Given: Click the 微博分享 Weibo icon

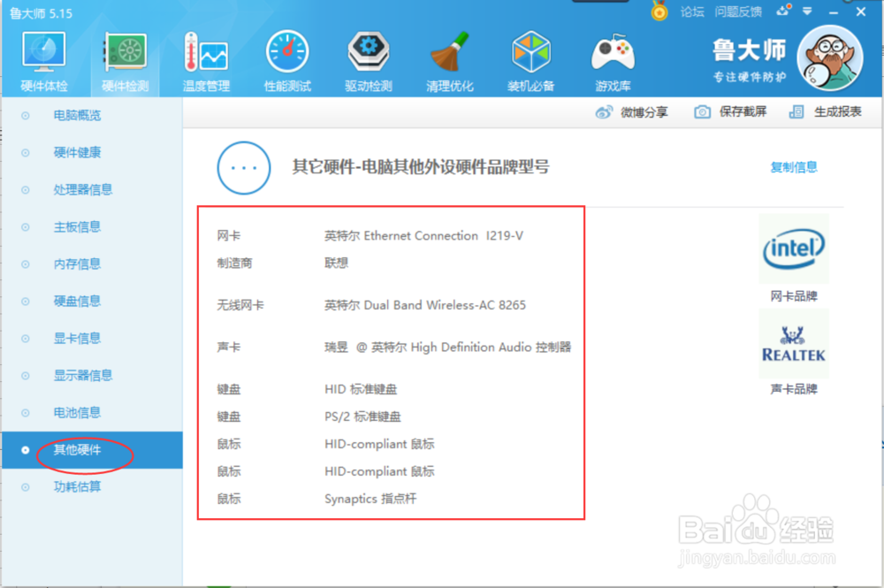Looking at the screenshot, I should coord(604,111).
